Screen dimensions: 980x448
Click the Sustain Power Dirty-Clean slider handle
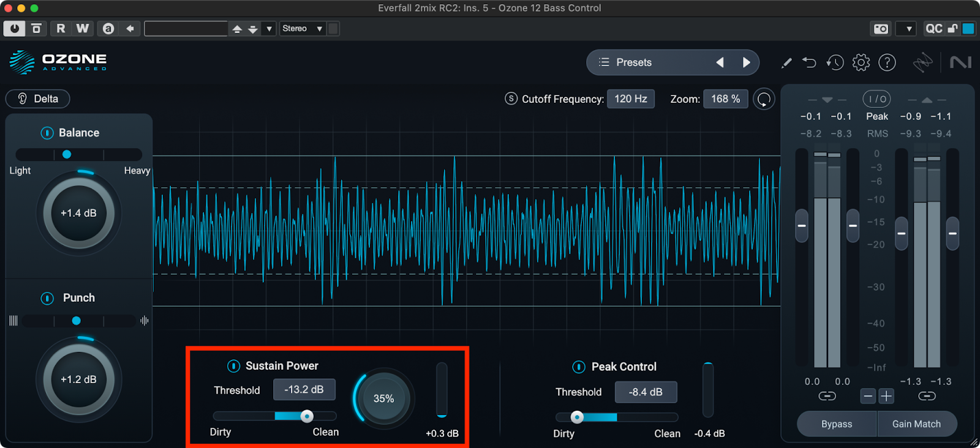click(307, 416)
